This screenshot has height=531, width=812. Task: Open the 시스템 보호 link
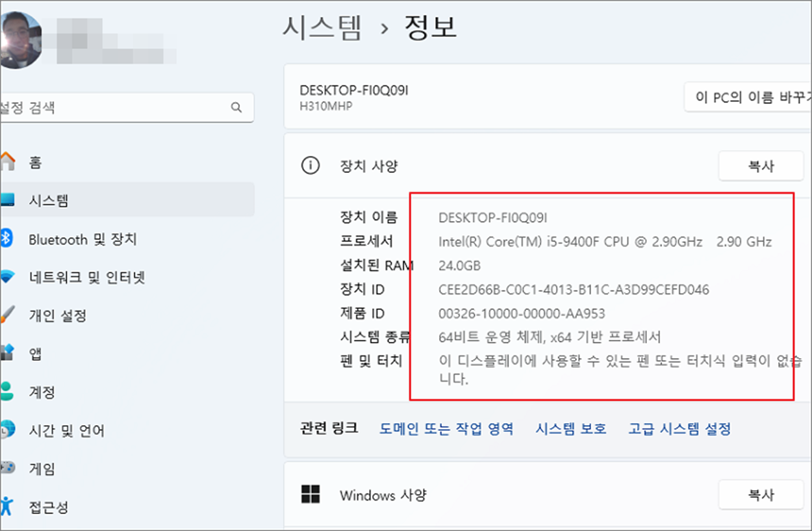click(x=571, y=428)
